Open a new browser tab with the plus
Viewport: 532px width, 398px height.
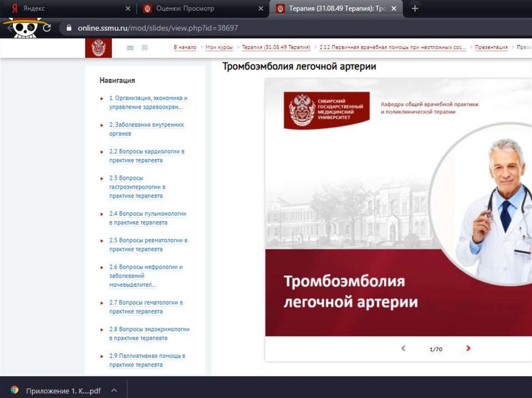pos(415,8)
